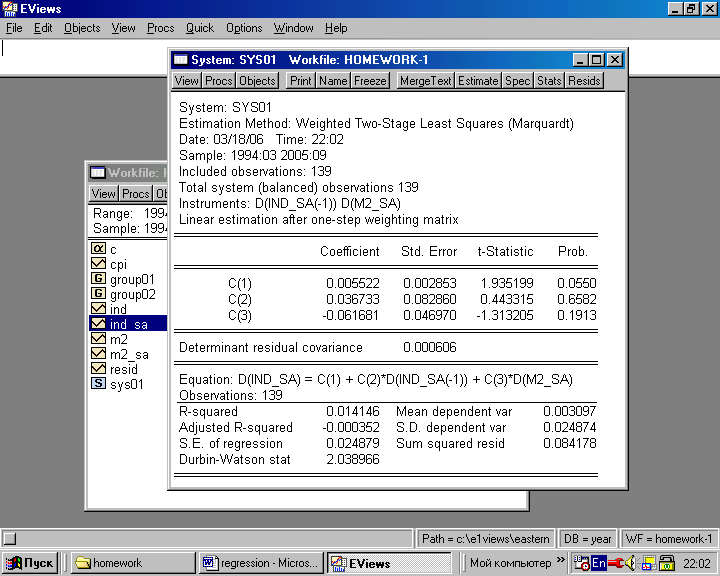
Task: Open the Options menu
Action: pyautogui.click(x=244, y=28)
